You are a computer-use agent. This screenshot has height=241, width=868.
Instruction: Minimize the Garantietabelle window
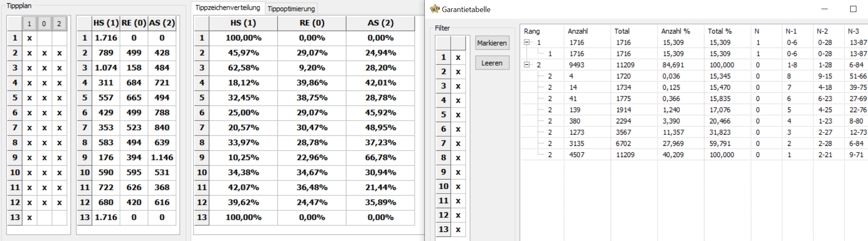pos(825,9)
